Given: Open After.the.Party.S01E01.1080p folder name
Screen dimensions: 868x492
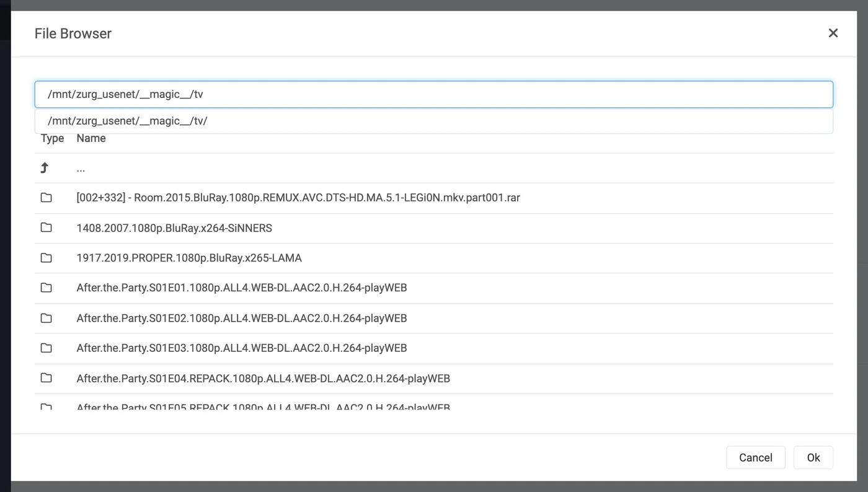Looking at the screenshot, I should pos(242,288).
